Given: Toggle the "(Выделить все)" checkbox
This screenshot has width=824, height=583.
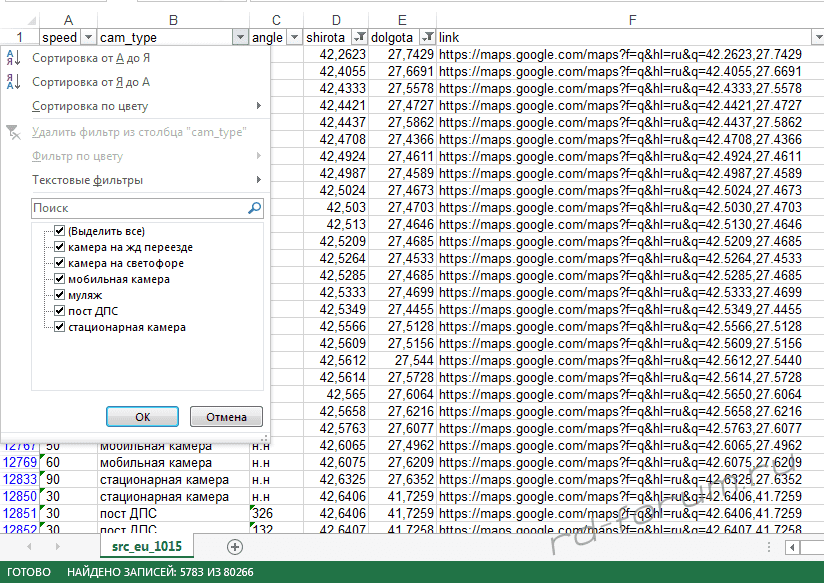Looking at the screenshot, I should (59, 231).
